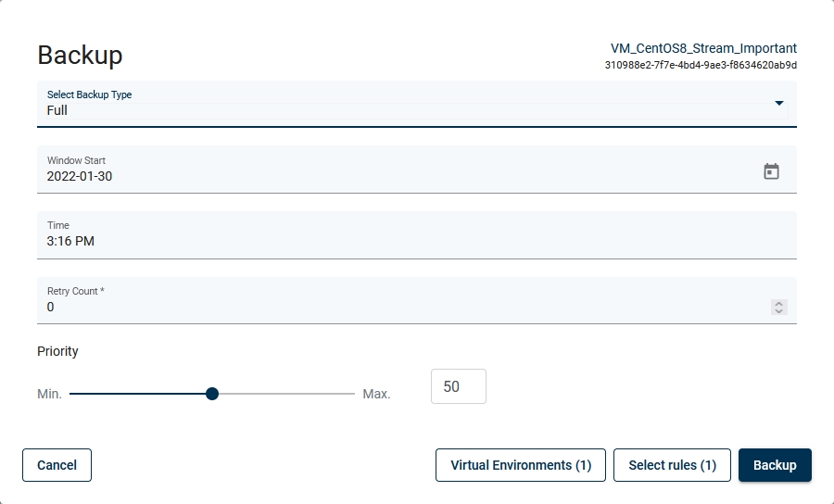Increase Retry Count with the up arrow
This screenshot has height=504, width=834.
779,303
